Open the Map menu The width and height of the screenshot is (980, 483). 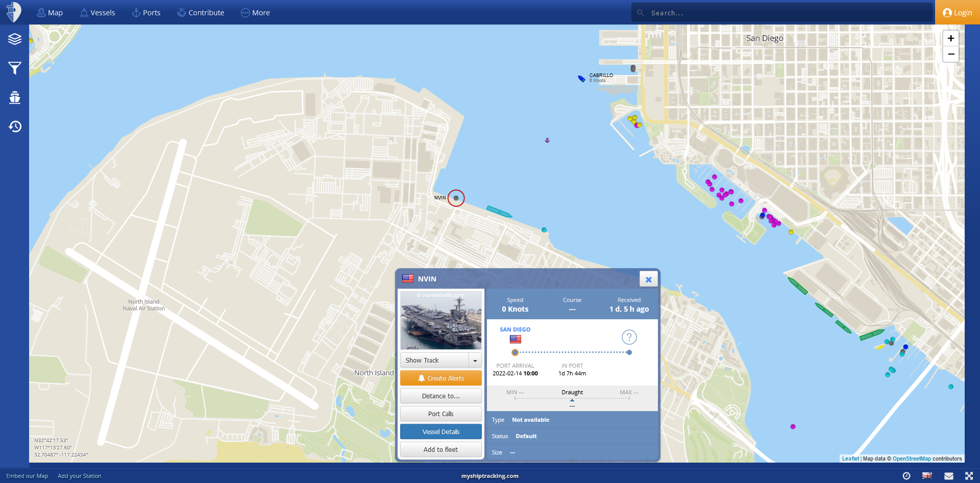[x=50, y=13]
